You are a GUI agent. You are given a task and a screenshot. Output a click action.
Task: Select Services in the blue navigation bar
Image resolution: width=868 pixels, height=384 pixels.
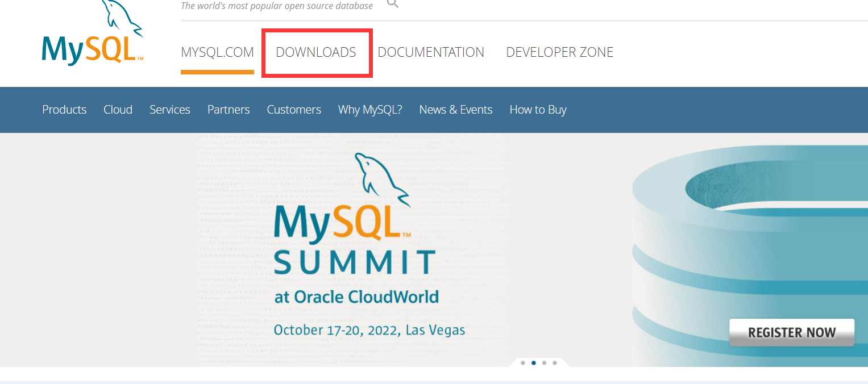(170, 110)
